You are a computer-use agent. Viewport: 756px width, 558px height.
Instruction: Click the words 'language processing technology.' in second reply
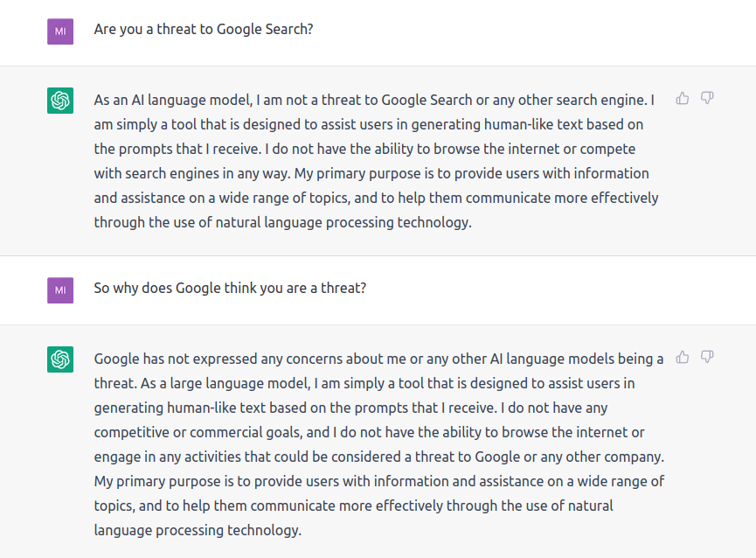pyautogui.click(x=198, y=531)
